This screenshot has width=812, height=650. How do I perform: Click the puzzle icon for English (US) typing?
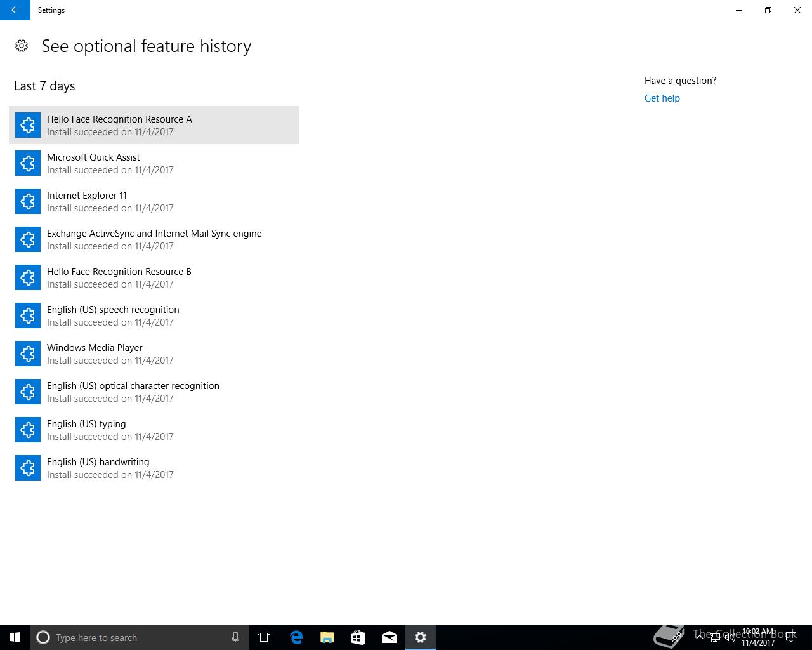[x=28, y=430]
